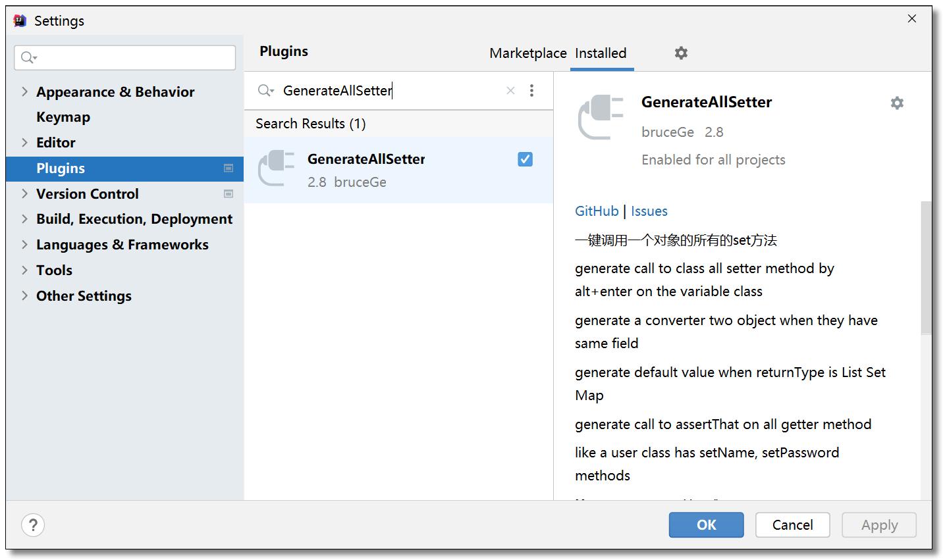Click the GenerateAllSetter list plug icon

[x=276, y=168]
